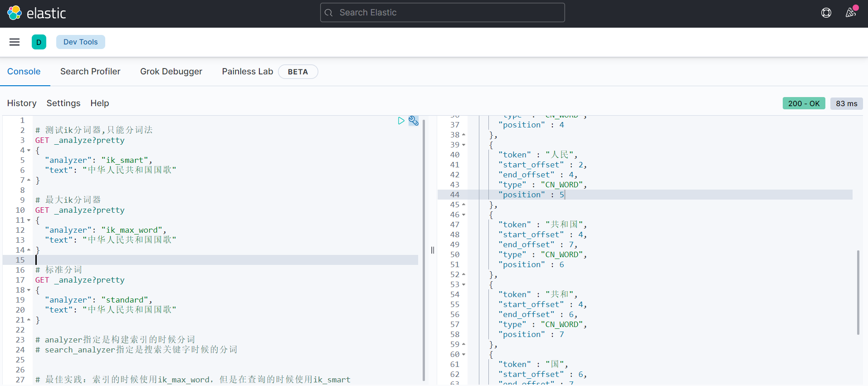Click "position" : 5 on output line 44

click(531, 195)
